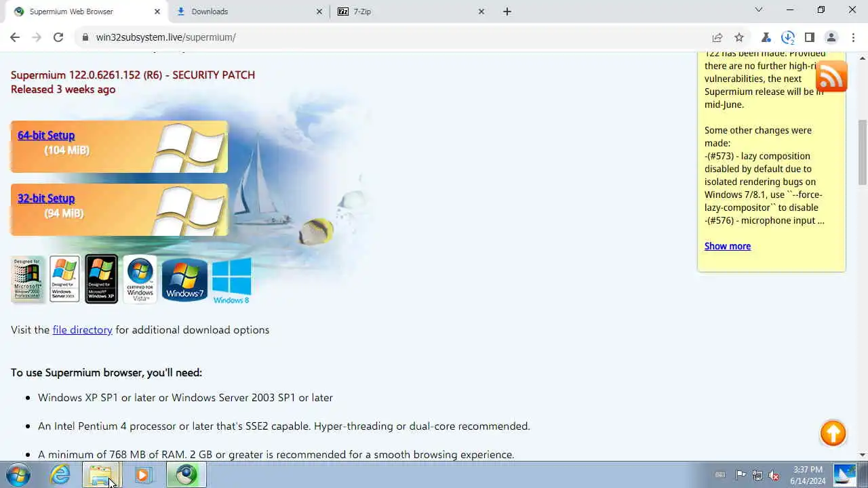Open the browser three-dot menu
The image size is (868, 488).
point(852,37)
